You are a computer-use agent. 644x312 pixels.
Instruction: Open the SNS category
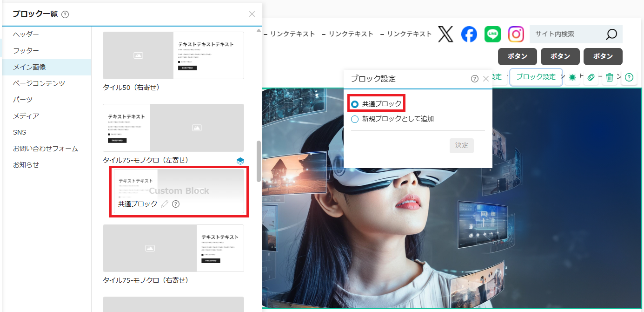pos(46,132)
